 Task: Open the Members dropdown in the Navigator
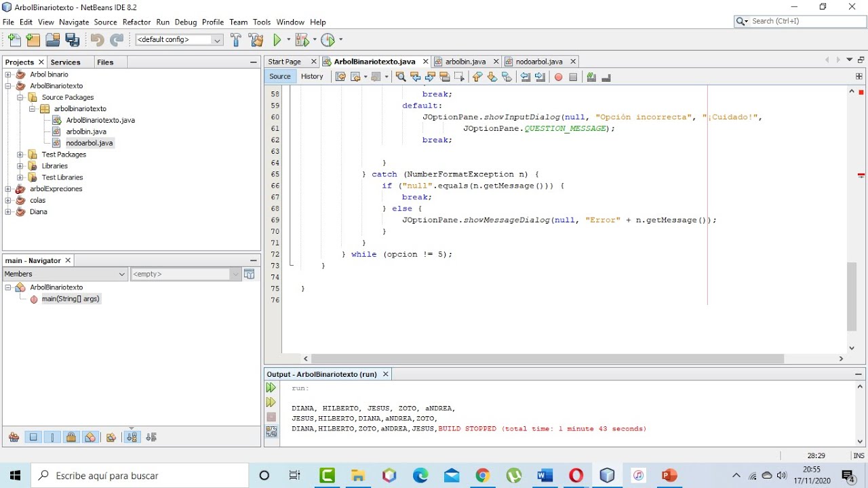tap(65, 274)
